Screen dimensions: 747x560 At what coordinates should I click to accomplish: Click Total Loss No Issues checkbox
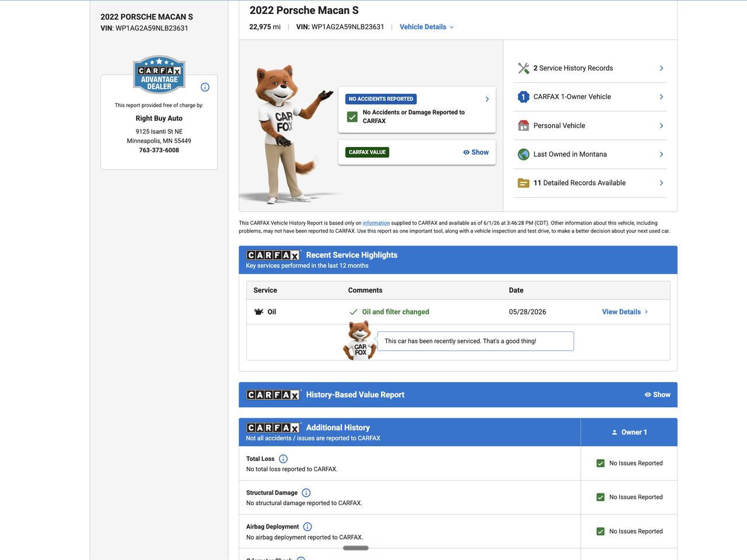(x=601, y=463)
